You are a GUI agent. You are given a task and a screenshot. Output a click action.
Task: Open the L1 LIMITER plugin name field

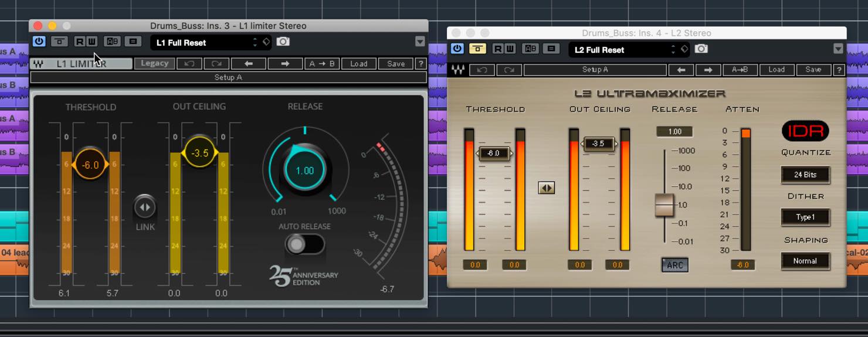pyautogui.click(x=82, y=64)
